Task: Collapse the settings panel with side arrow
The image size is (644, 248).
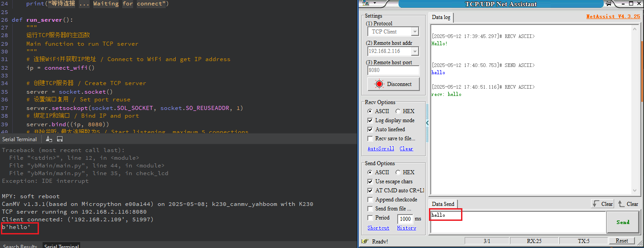Action: pos(427,123)
